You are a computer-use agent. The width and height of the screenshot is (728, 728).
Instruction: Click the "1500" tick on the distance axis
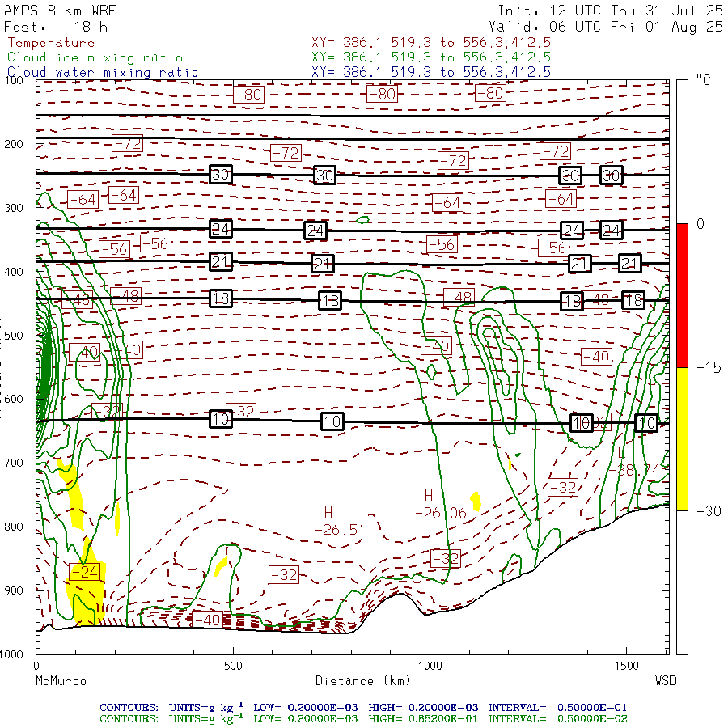click(x=627, y=666)
